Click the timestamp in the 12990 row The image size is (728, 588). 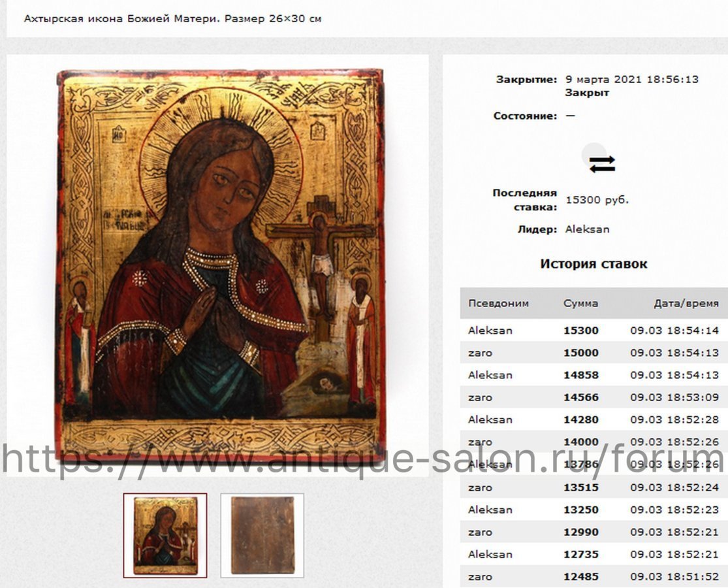pos(674,532)
